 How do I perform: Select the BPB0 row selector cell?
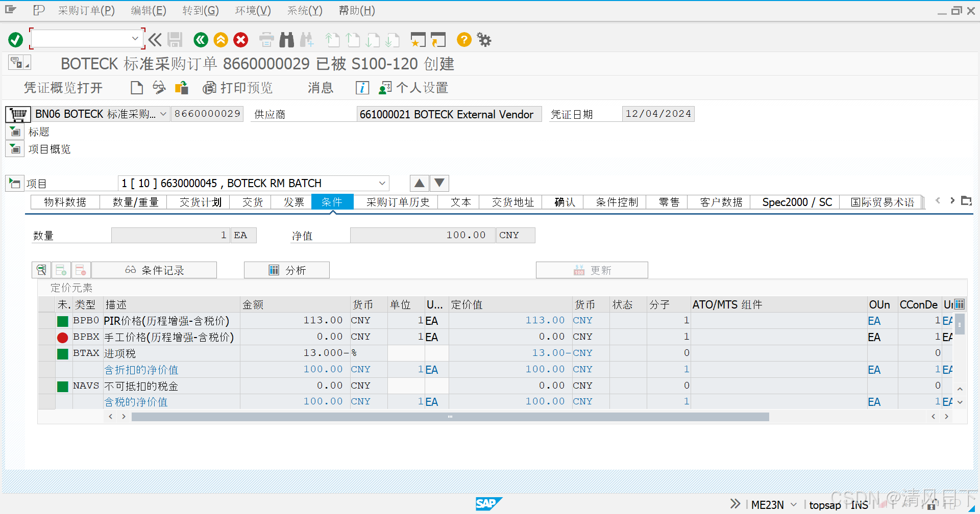pyautogui.click(x=47, y=321)
